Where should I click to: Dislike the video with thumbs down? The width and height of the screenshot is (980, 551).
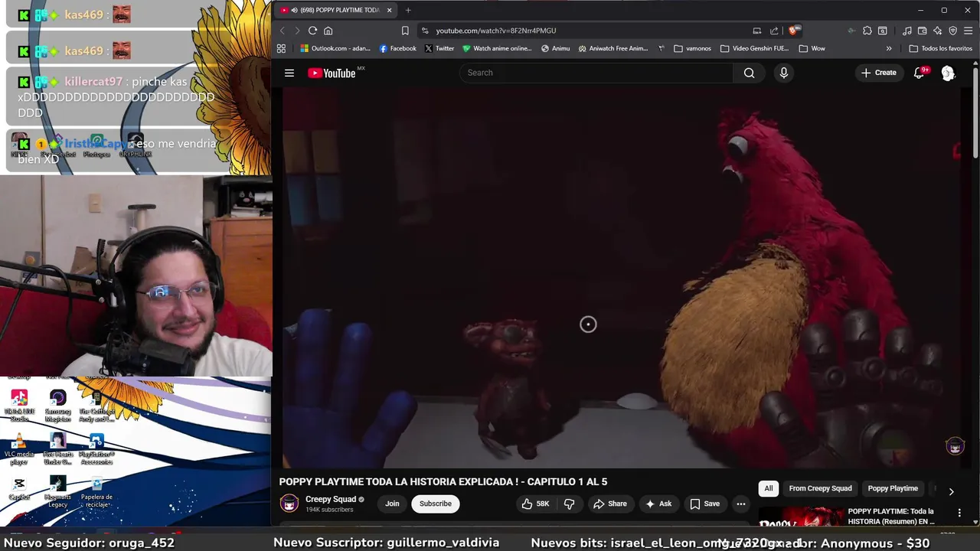tap(569, 504)
